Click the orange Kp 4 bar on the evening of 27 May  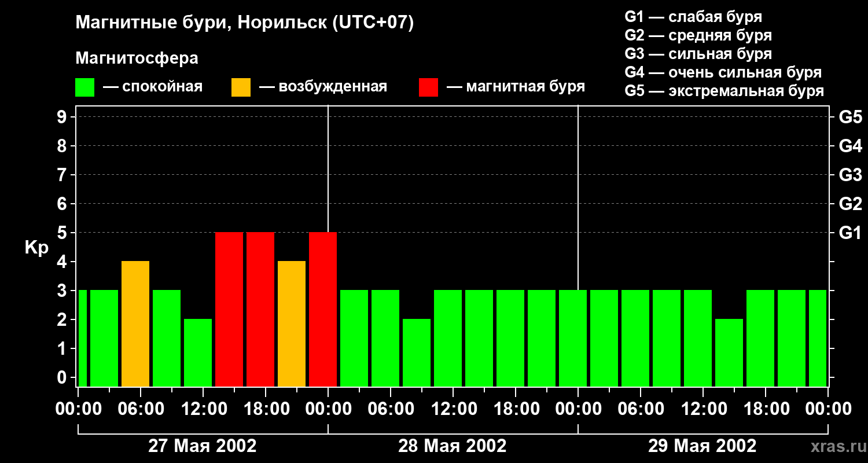click(292, 324)
